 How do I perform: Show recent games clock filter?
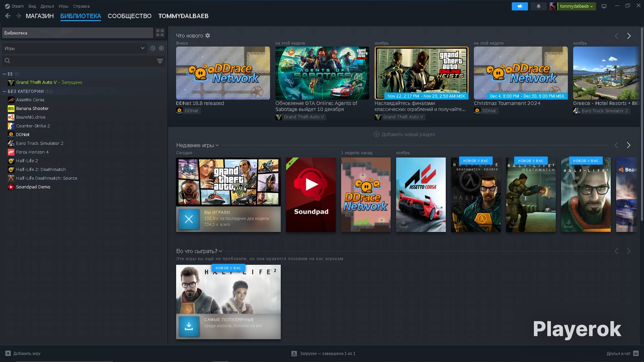click(x=153, y=48)
